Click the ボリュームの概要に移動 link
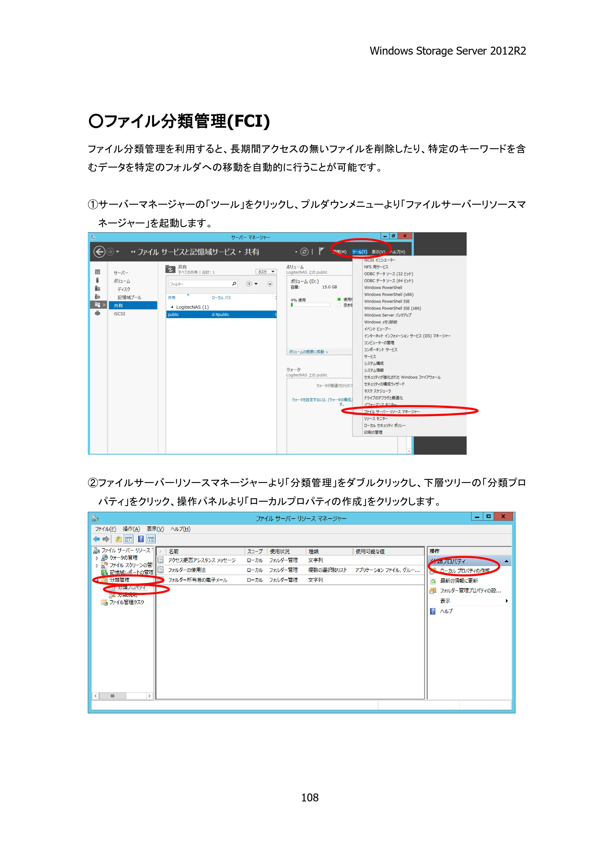 pos(308,352)
